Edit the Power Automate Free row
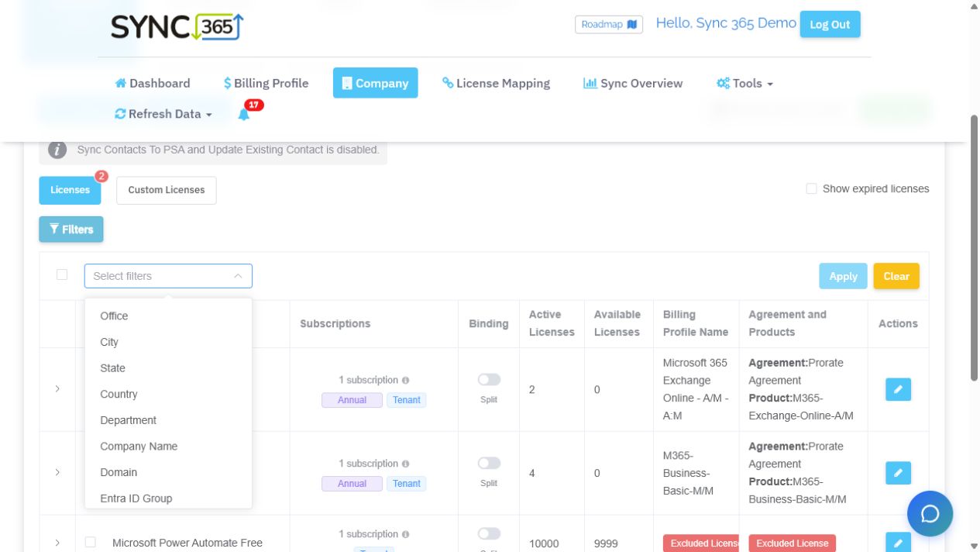Viewport: 980px width, 552px height. pos(898,542)
